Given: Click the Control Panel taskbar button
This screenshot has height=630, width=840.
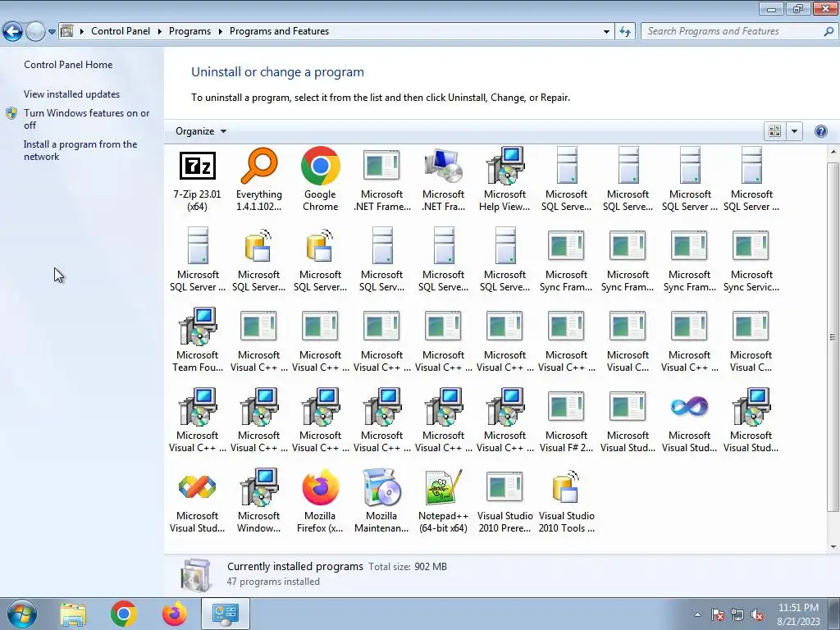Looking at the screenshot, I should tap(225, 614).
